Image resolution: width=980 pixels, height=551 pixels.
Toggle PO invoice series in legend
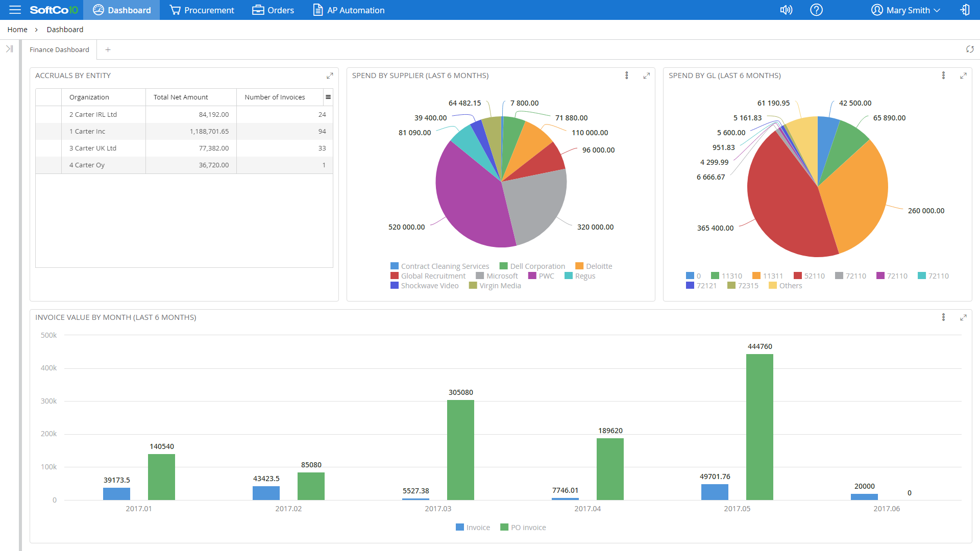tap(528, 528)
